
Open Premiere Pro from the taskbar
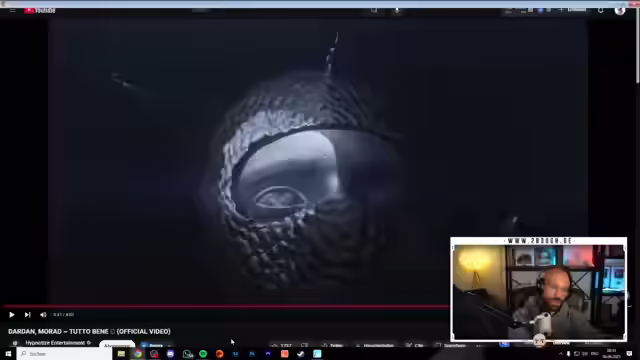(268, 354)
